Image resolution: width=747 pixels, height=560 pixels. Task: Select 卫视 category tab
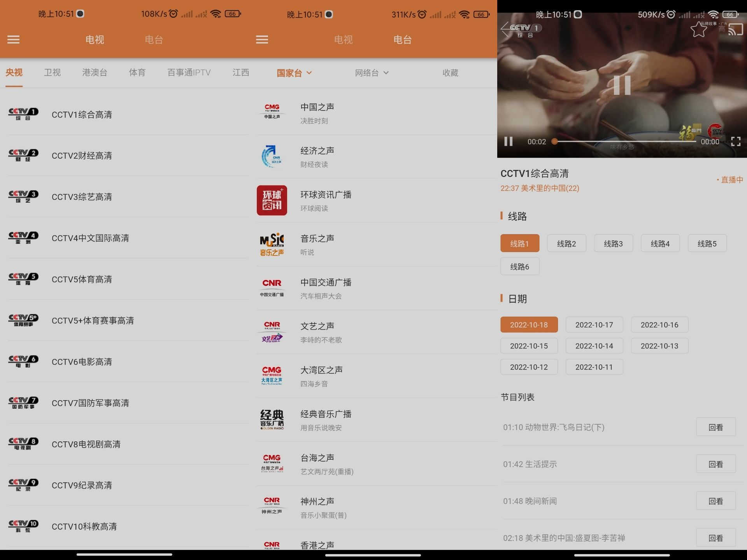pyautogui.click(x=52, y=72)
